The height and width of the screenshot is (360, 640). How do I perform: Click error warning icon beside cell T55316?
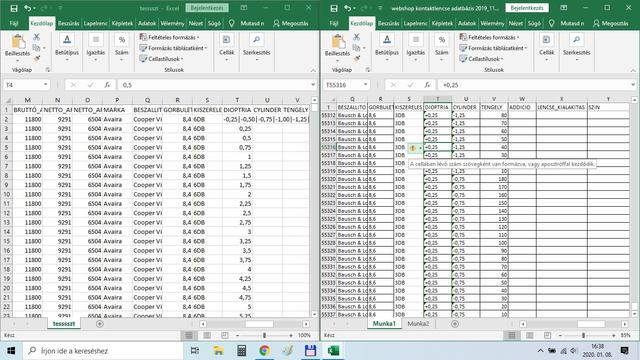(413, 148)
